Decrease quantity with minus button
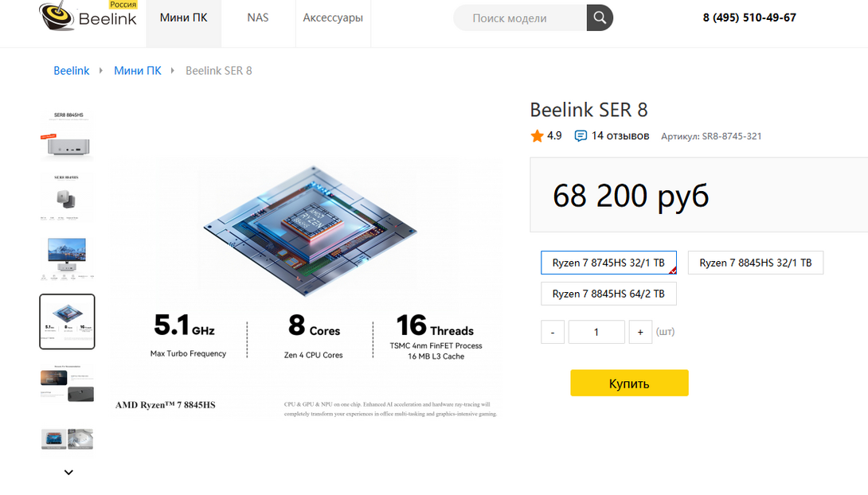The width and height of the screenshot is (868, 495). pos(553,332)
